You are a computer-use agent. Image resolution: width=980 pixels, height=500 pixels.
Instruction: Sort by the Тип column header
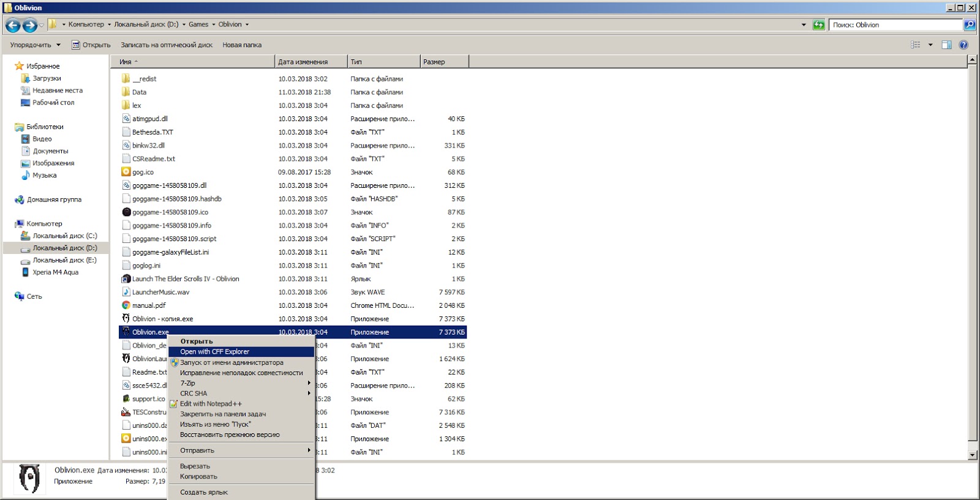click(384, 62)
